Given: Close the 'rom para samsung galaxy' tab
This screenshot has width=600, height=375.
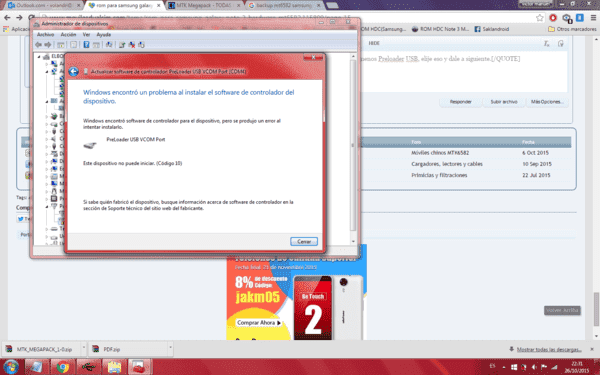Looking at the screenshot, I should pyautogui.click(x=158, y=5).
